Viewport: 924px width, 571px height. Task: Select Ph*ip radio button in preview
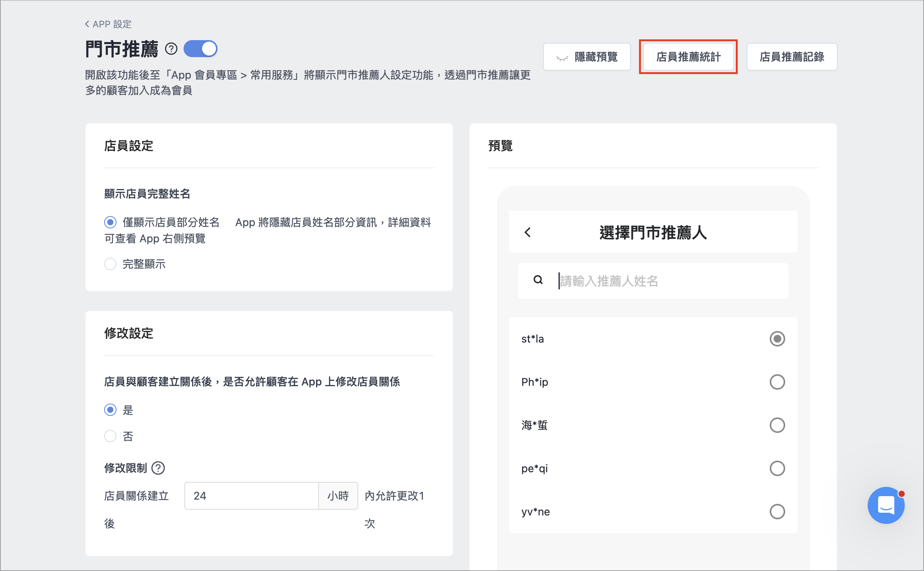pos(777,382)
